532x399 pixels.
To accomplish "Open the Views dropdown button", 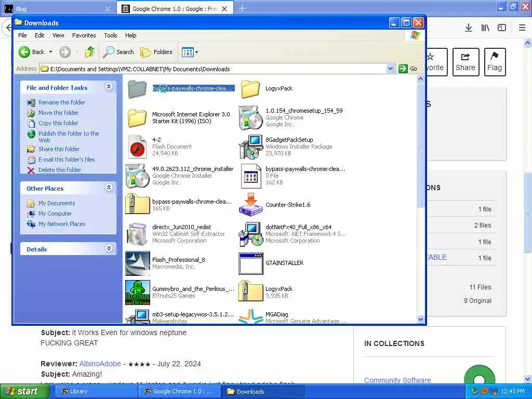I will click(x=190, y=52).
